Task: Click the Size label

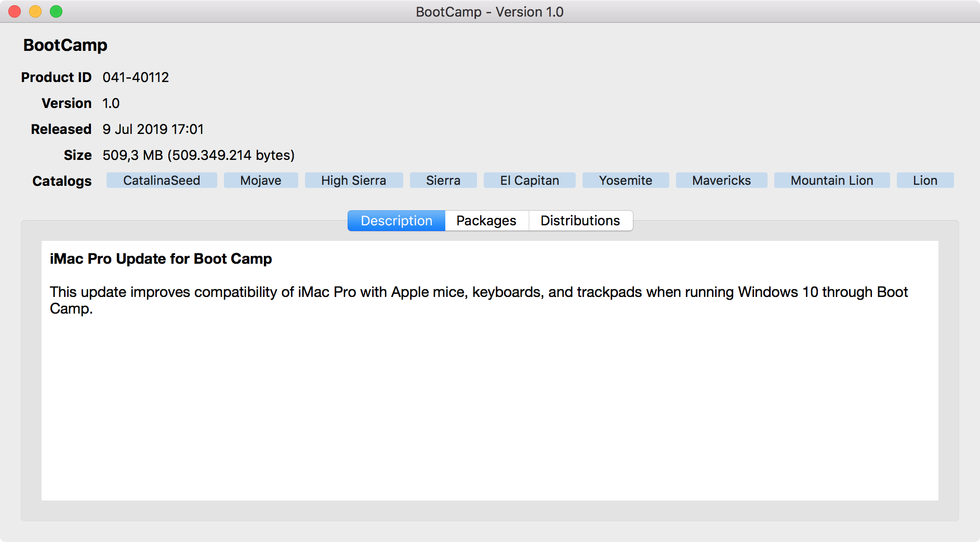Action: [x=78, y=155]
